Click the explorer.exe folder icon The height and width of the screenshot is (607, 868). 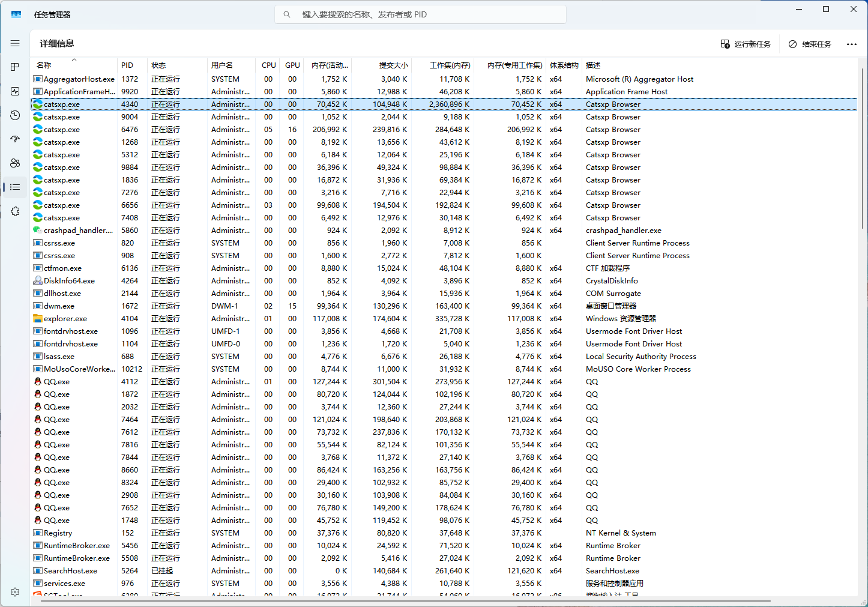(38, 318)
